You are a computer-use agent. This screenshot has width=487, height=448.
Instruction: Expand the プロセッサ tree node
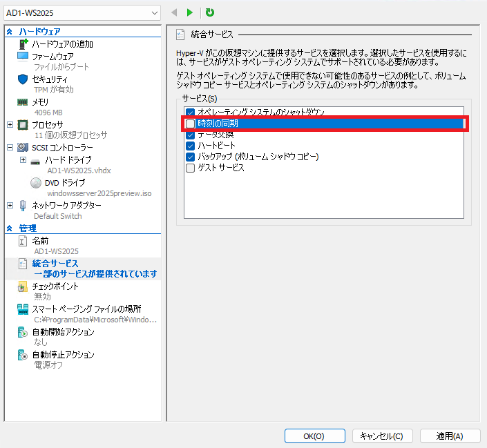(x=10, y=124)
